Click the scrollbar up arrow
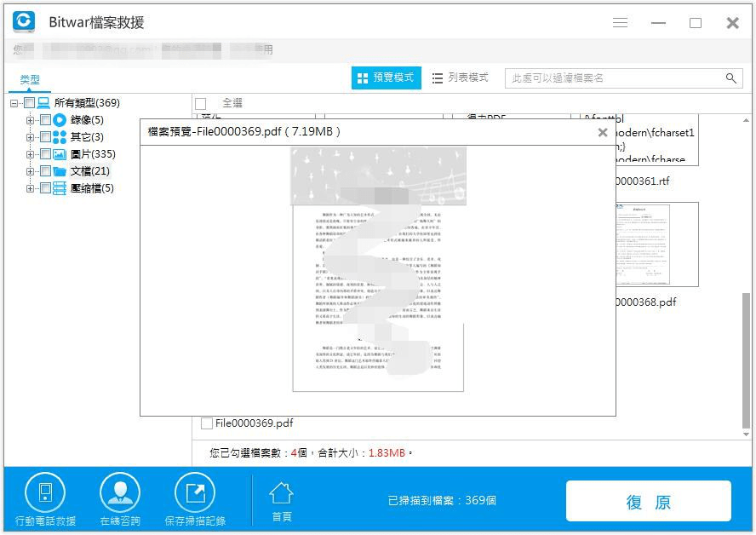This screenshot has width=756, height=535. pyautogui.click(x=746, y=120)
